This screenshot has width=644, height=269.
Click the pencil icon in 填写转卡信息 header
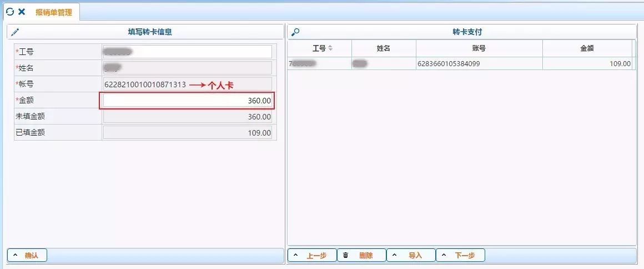(15, 32)
